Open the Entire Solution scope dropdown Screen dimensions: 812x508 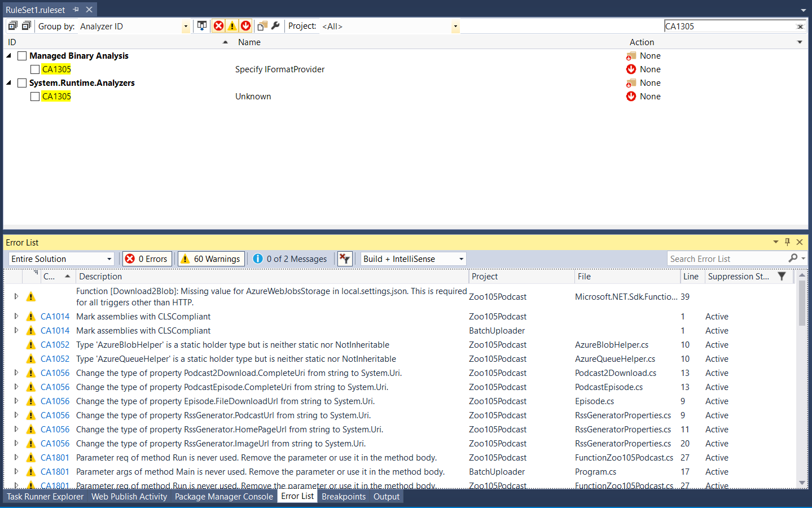pyautogui.click(x=109, y=259)
